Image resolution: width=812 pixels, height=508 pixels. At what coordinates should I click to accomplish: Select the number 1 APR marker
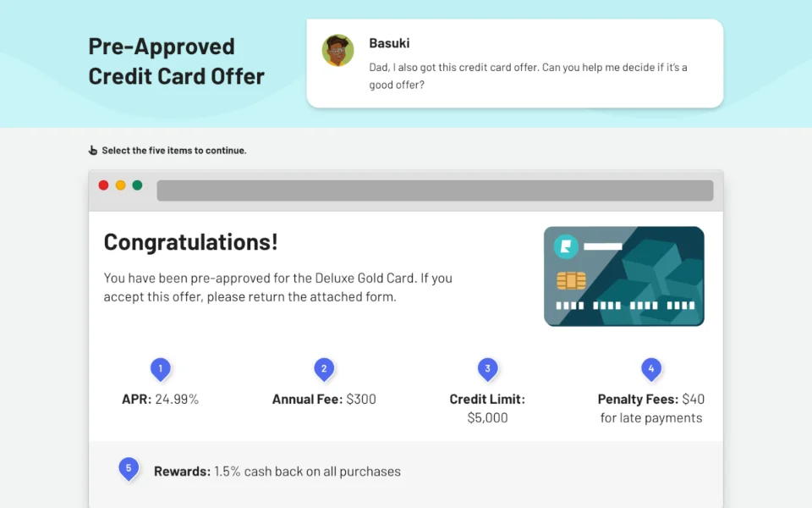[160, 369]
